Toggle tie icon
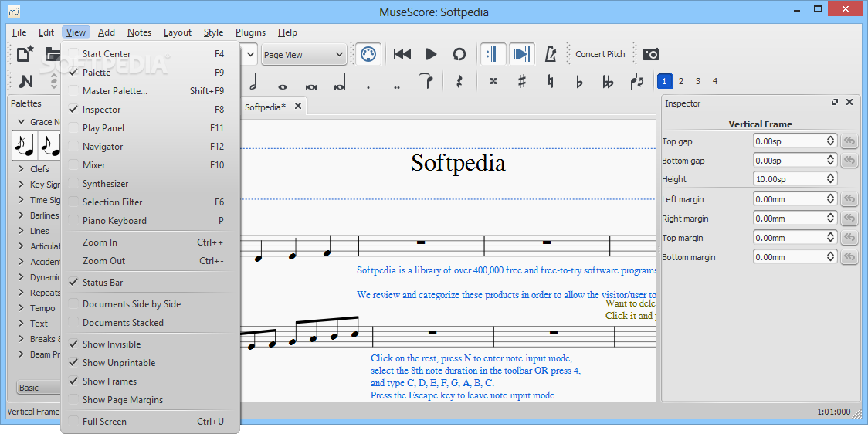 pos(426,81)
